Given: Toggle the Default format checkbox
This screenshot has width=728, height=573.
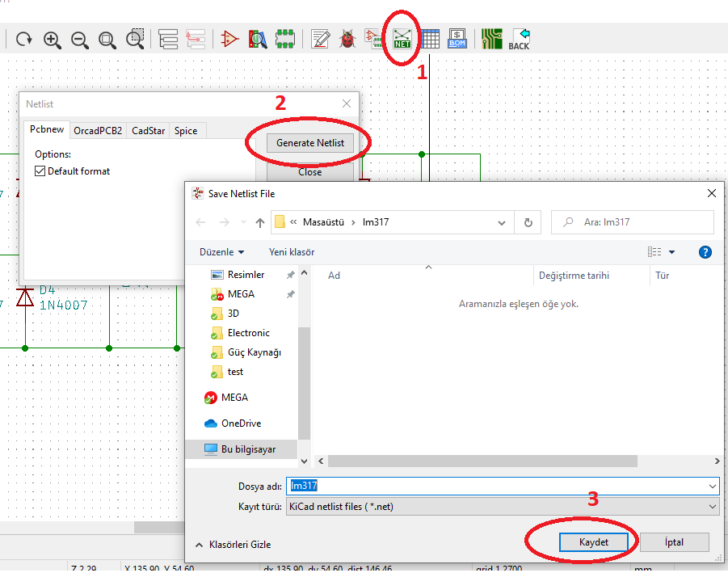Looking at the screenshot, I should (x=40, y=171).
